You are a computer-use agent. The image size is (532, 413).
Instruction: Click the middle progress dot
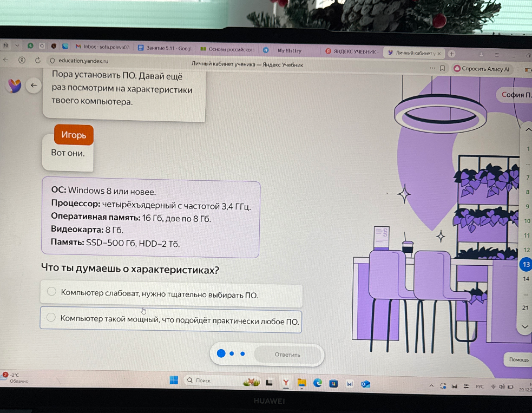coord(232,353)
